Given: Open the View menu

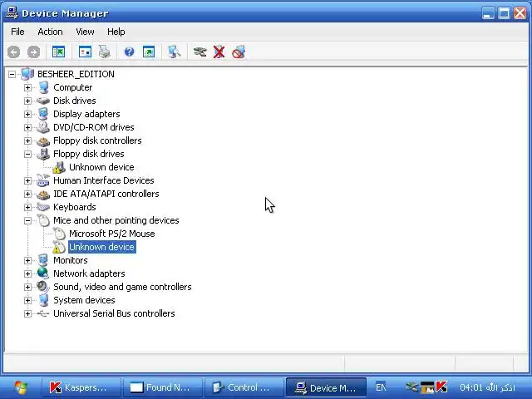Looking at the screenshot, I should click(x=85, y=32).
